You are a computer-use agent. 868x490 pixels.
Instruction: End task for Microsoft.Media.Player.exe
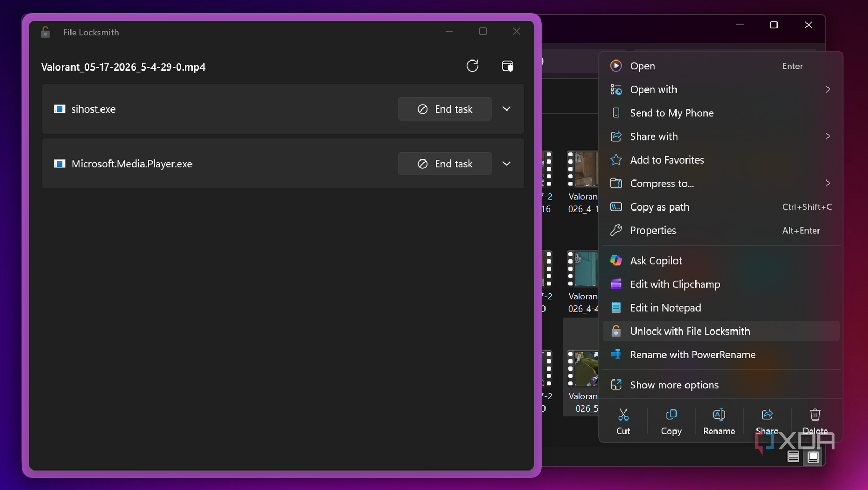click(x=445, y=164)
